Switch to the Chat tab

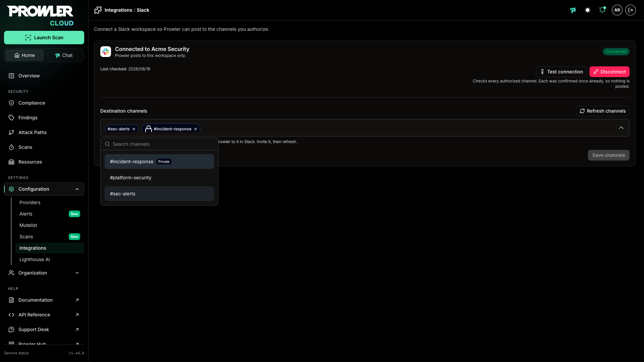pyautogui.click(x=64, y=55)
